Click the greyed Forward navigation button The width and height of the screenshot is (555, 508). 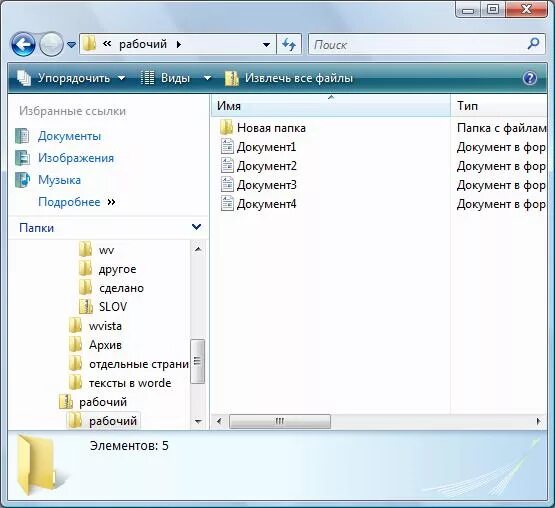(x=51, y=45)
